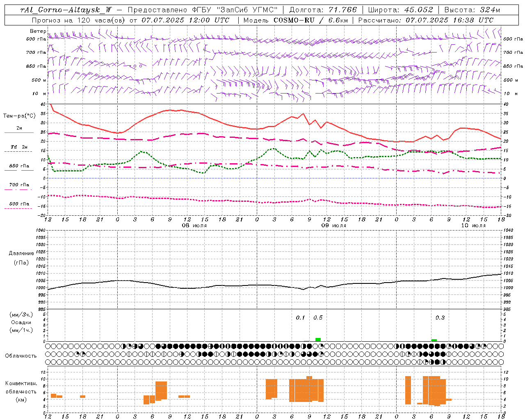This screenshot has width=525, height=420.
Task: Click the Конвективн. convective cloud label
Action: (21, 383)
